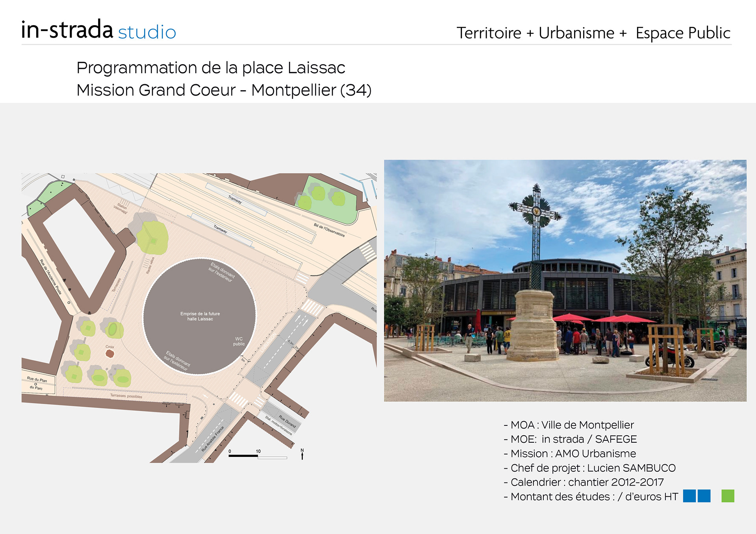Open the place Laissac photo
The image size is (756, 534).
click(x=565, y=280)
